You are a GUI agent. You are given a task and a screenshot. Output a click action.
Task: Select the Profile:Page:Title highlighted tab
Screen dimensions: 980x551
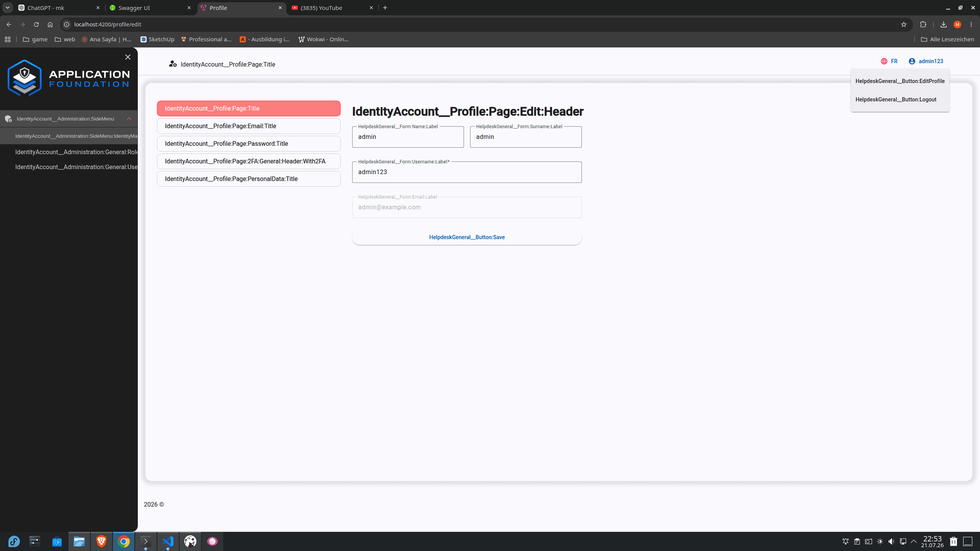(x=249, y=108)
